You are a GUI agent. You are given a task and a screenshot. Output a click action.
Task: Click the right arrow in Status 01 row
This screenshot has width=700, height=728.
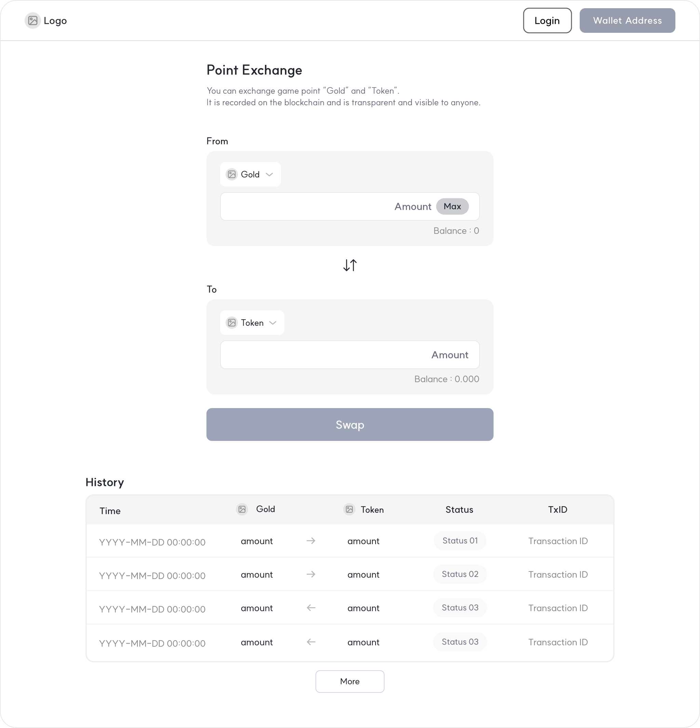pos(311,541)
